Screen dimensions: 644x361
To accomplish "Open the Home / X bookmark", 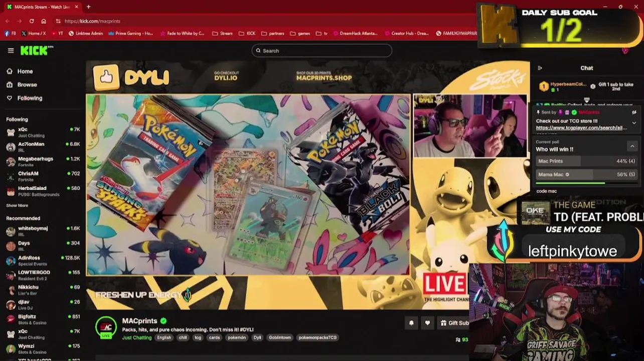I will (34, 34).
